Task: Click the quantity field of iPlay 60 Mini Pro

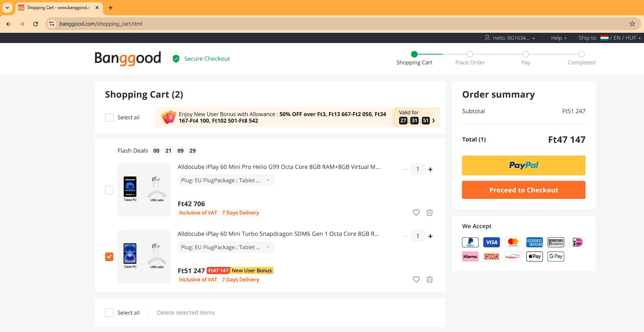Action: [418, 169]
